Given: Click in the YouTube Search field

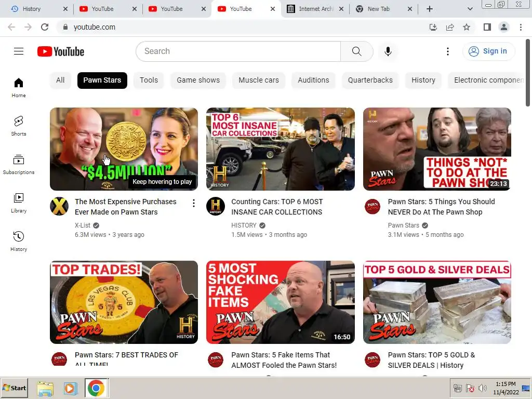Looking at the screenshot, I should tap(238, 51).
